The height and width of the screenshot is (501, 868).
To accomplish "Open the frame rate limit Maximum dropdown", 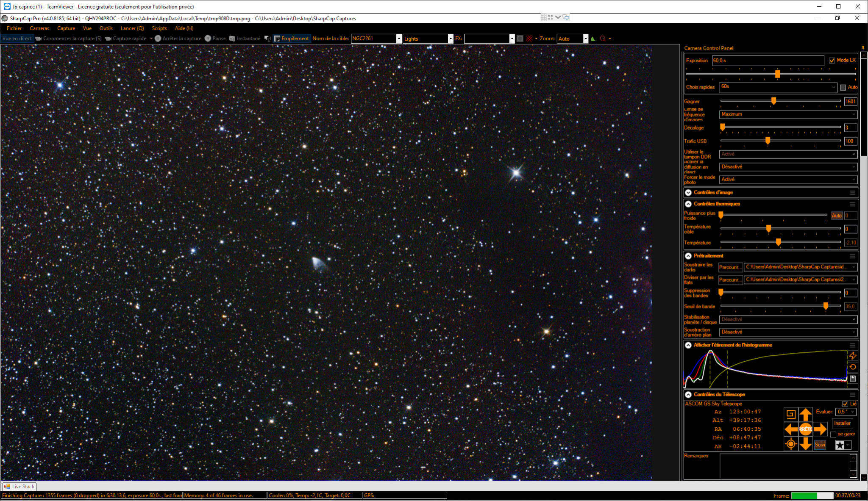I will click(788, 114).
